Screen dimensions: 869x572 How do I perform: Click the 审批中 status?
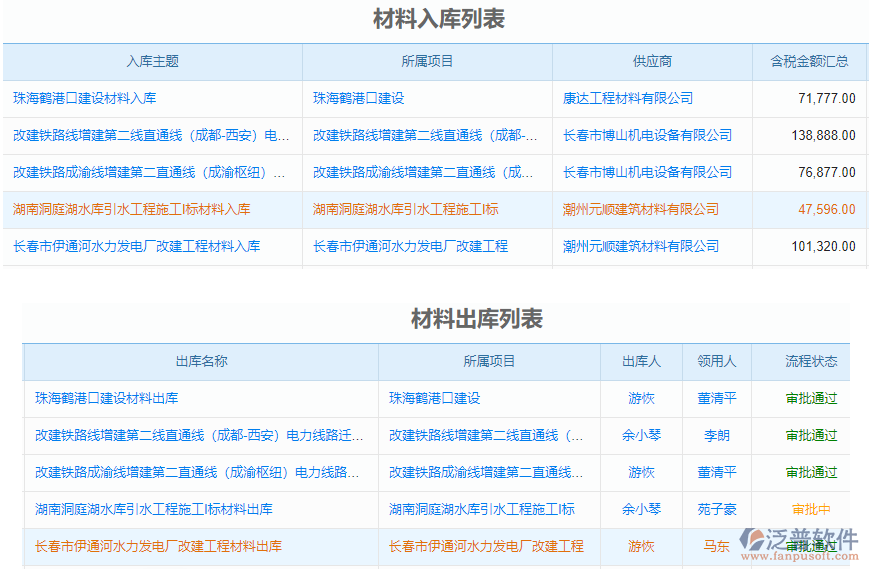tap(811, 509)
